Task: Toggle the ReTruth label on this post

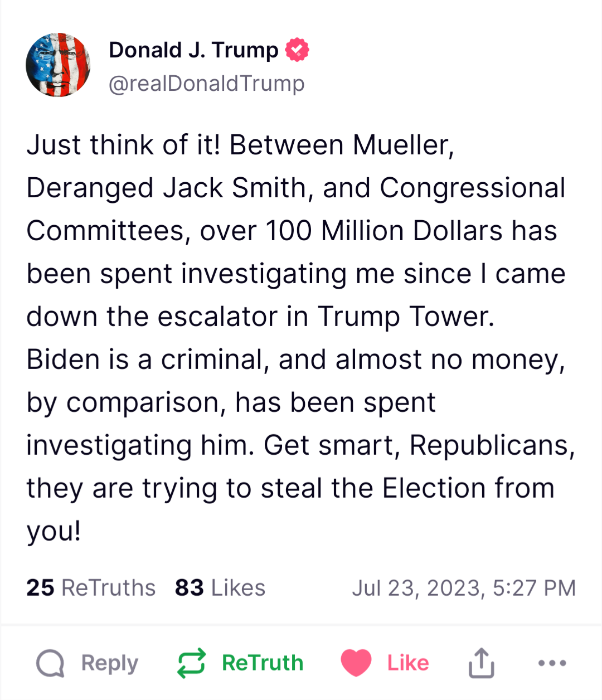Action: pos(263,663)
